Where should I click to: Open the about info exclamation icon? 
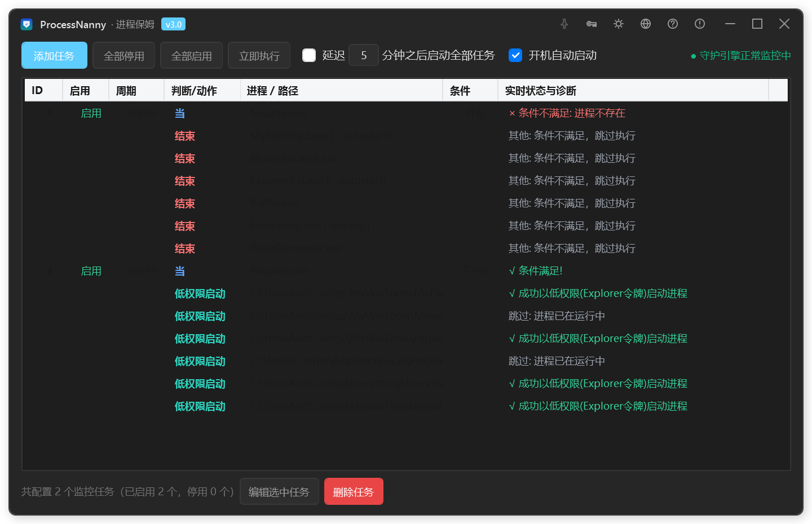(700, 24)
